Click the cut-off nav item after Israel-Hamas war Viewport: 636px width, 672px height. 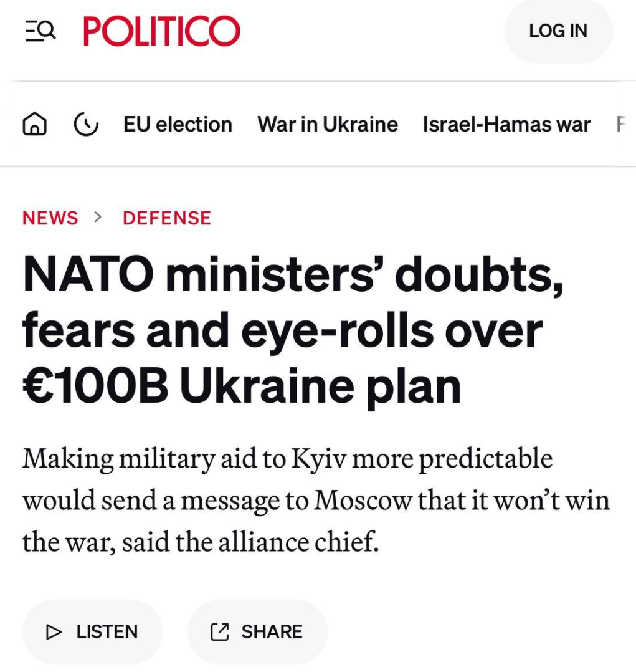click(620, 125)
